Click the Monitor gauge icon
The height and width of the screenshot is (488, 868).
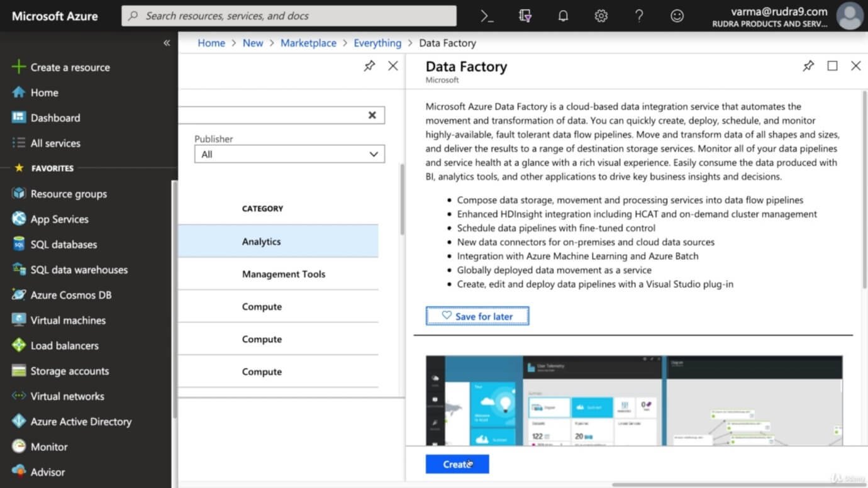(19, 446)
